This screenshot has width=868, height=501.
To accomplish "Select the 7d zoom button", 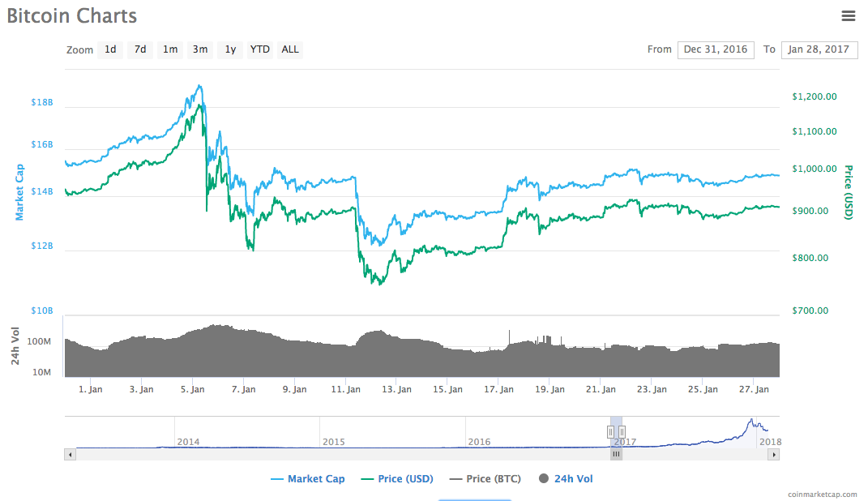I will pos(139,49).
